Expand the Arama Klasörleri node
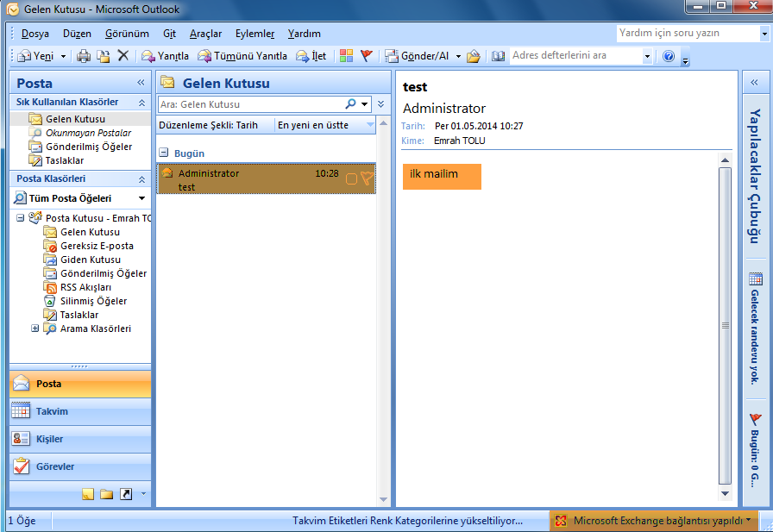This screenshot has width=773, height=532. pos(35,328)
